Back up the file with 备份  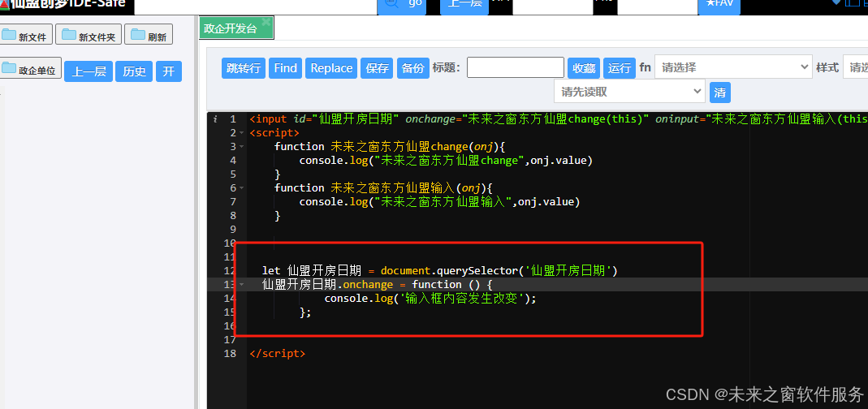click(413, 68)
